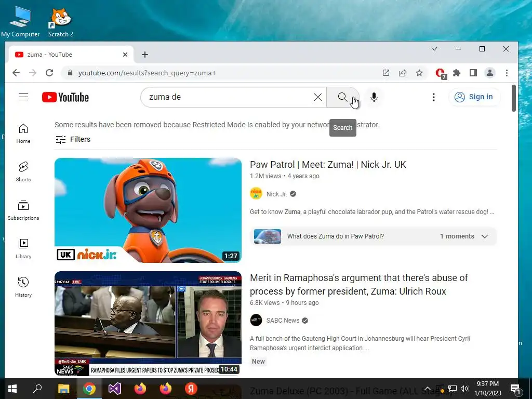Open a new tab with the plus button
This screenshot has width=532, height=399.
tap(145, 55)
